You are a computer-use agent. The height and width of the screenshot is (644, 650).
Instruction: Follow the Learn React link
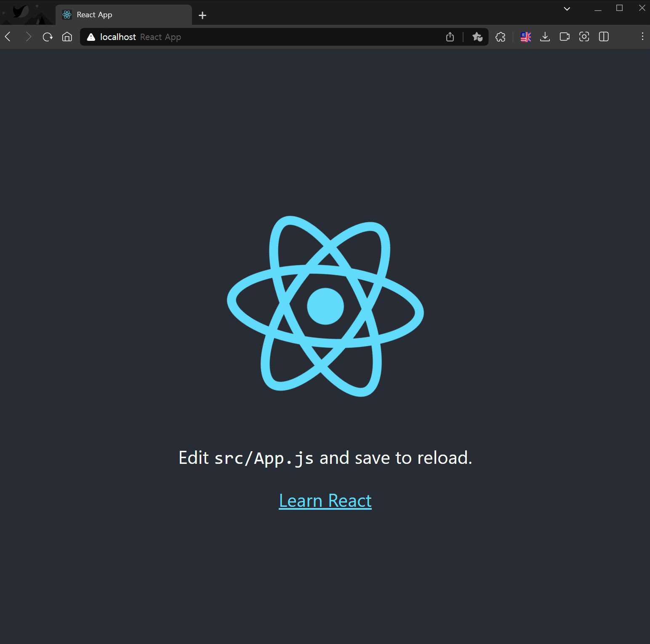[x=325, y=500]
